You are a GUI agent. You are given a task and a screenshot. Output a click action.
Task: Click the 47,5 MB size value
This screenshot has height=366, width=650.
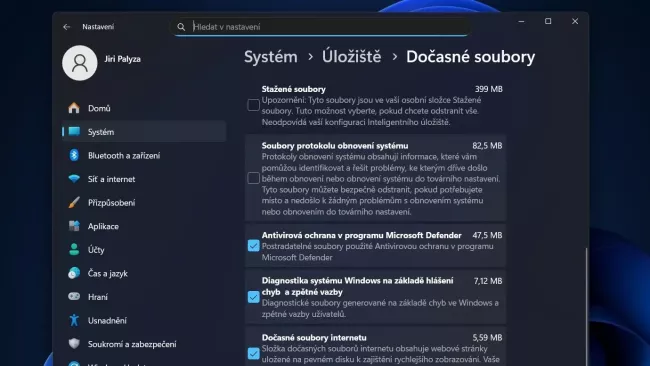coord(487,235)
